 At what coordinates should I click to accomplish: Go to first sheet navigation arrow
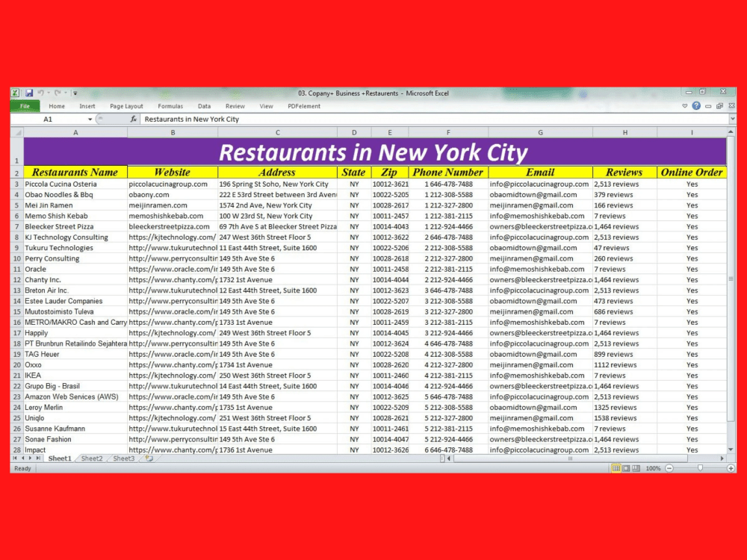point(15,458)
